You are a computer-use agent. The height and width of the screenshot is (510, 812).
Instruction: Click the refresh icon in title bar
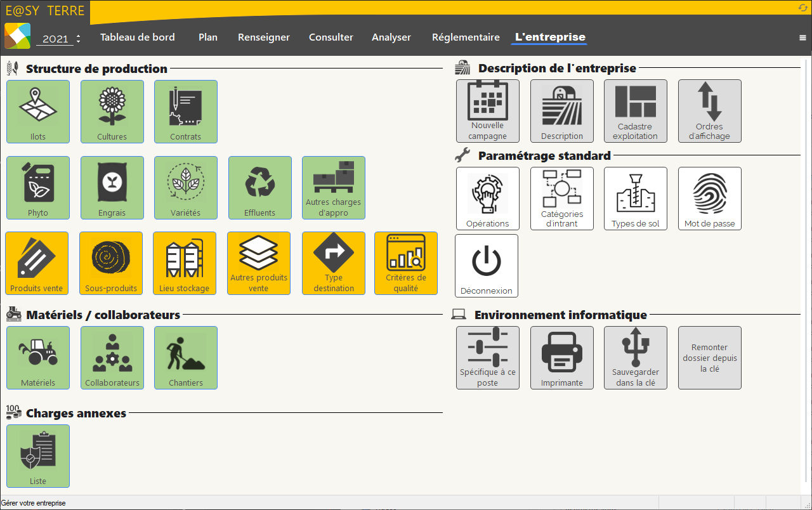(x=802, y=7)
